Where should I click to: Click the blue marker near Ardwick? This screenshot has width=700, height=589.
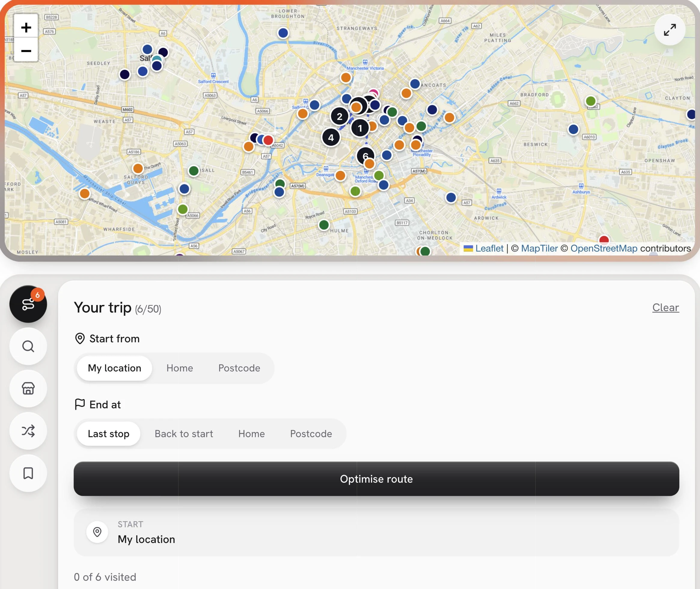(x=451, y=197)
